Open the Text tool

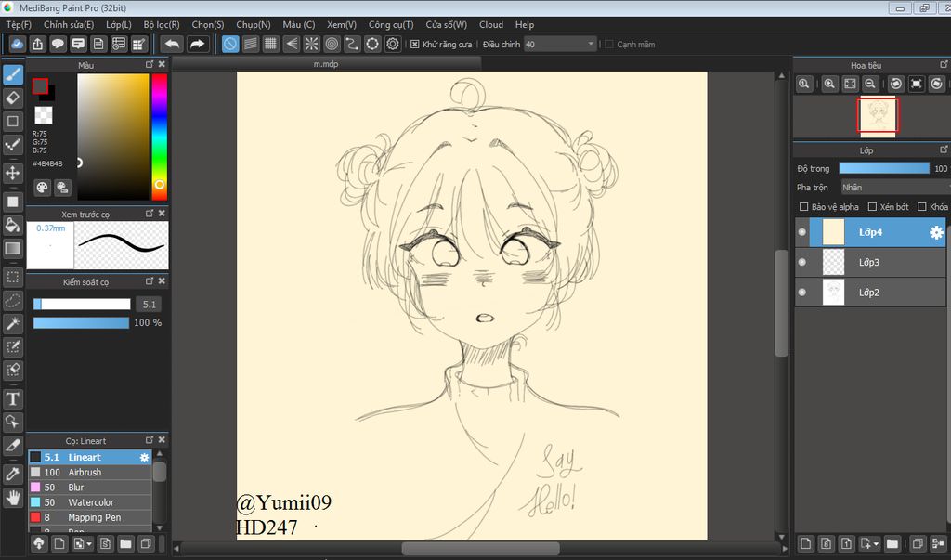[x=13, y=398]
